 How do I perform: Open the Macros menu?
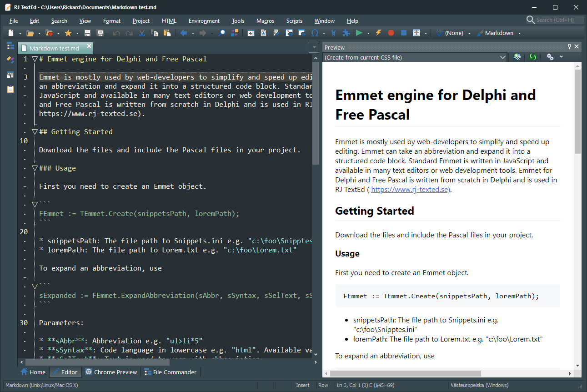click(265, 21)
